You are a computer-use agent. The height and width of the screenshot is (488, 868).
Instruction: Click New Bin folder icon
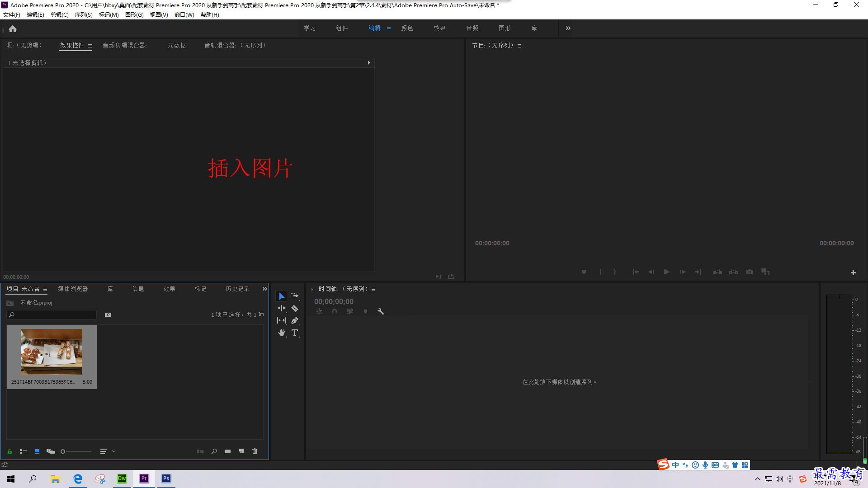227,451
